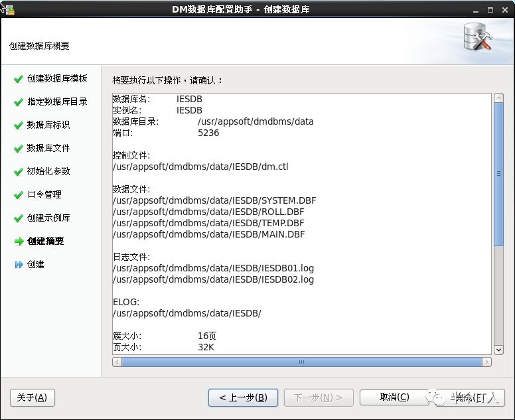Click the TEMP.DBF file path
515x420 pixels.
pos(208,224)
